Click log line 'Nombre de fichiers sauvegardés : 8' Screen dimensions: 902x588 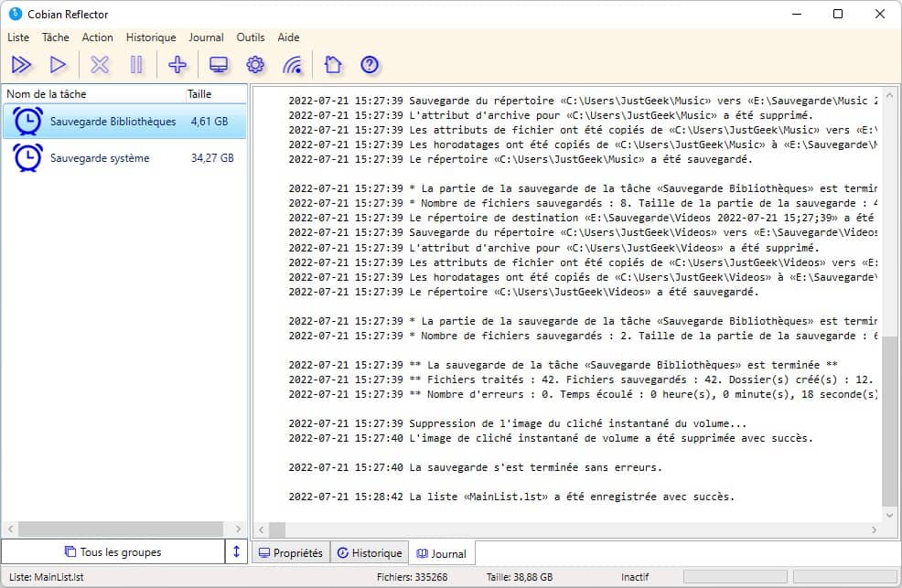582,203
